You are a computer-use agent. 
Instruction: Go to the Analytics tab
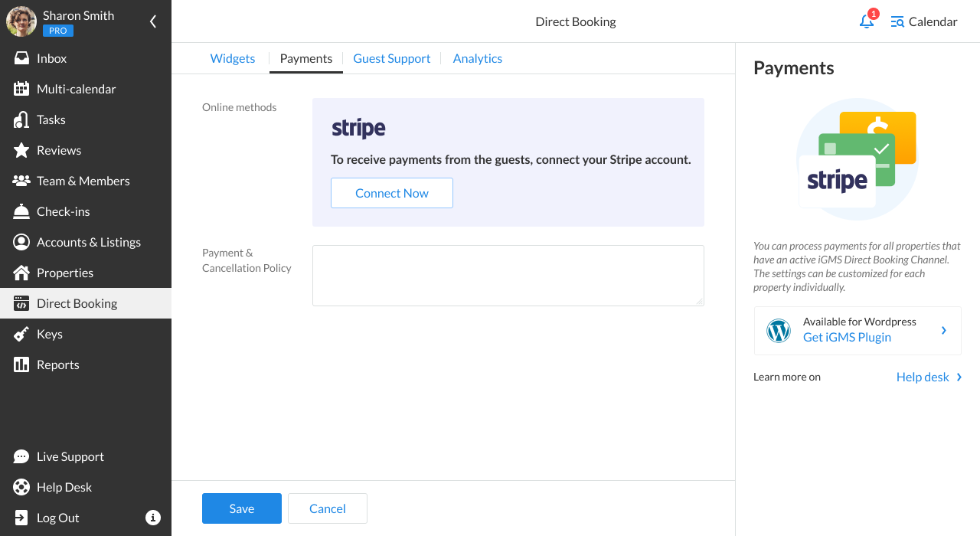[x=478, y=58]
